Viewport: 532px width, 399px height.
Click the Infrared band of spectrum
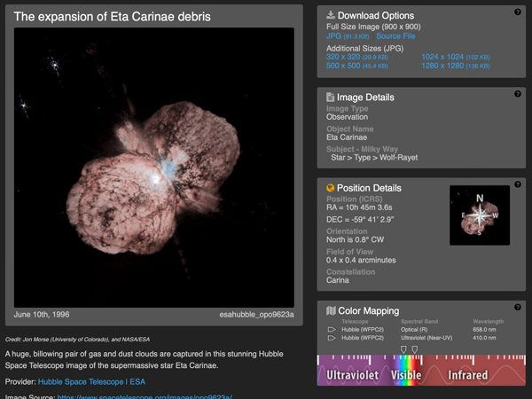(x=467, y=375)
